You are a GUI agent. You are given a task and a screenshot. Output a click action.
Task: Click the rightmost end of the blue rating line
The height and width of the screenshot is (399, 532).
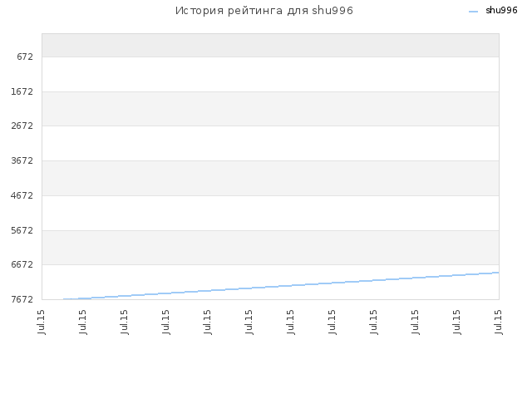click(x=499, y=273)
